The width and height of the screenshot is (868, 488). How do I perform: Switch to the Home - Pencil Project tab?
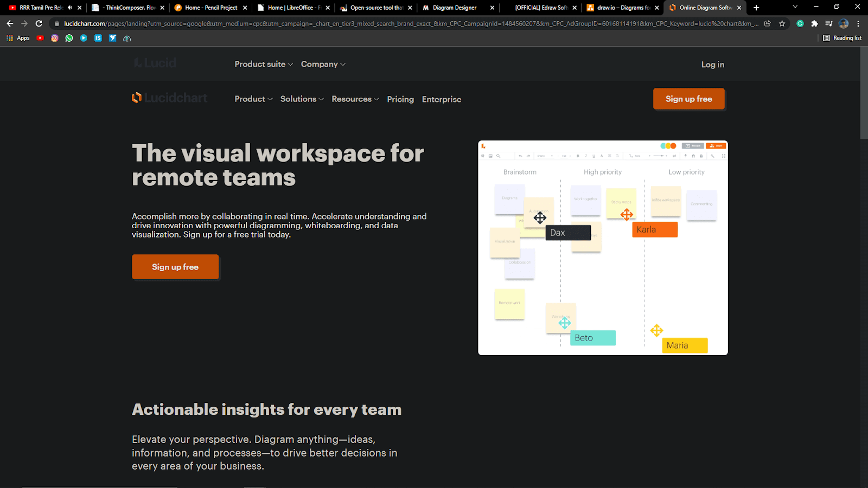pyautogui.click(x=210, y=8)
